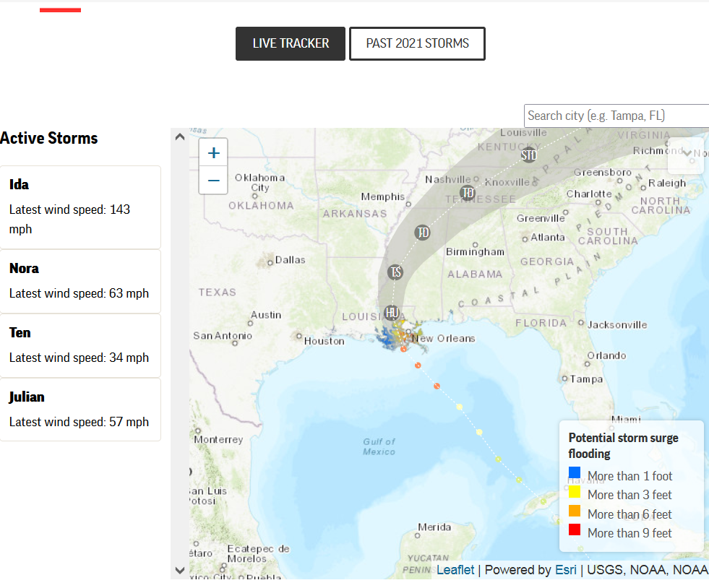Viewport: 709px width, 588px height.
Task: Select storm Julian from the list
Action: click(x=80, y=410)
